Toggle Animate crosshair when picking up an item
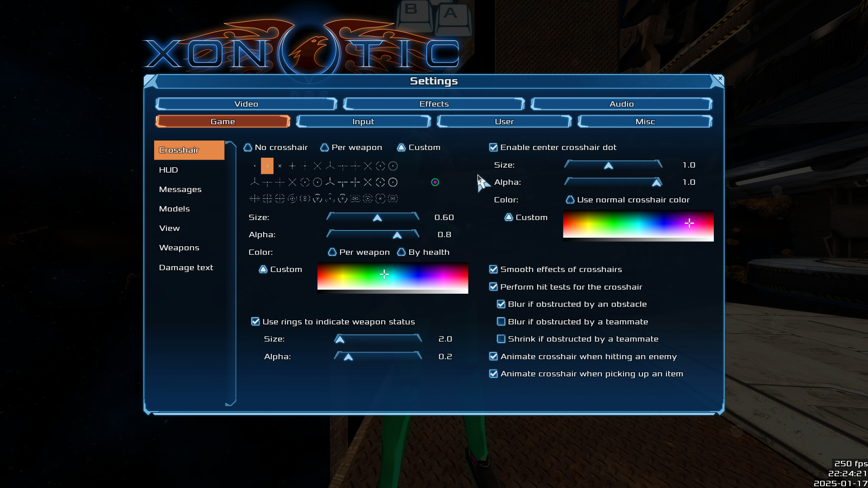Viewport: 868px width, 488px height. click(586, 374)
